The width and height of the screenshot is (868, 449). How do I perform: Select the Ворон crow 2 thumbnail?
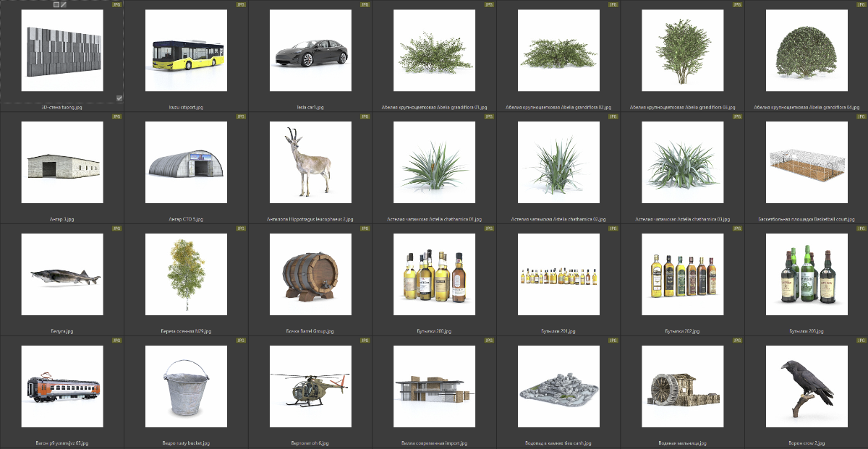tap(807, 387)
